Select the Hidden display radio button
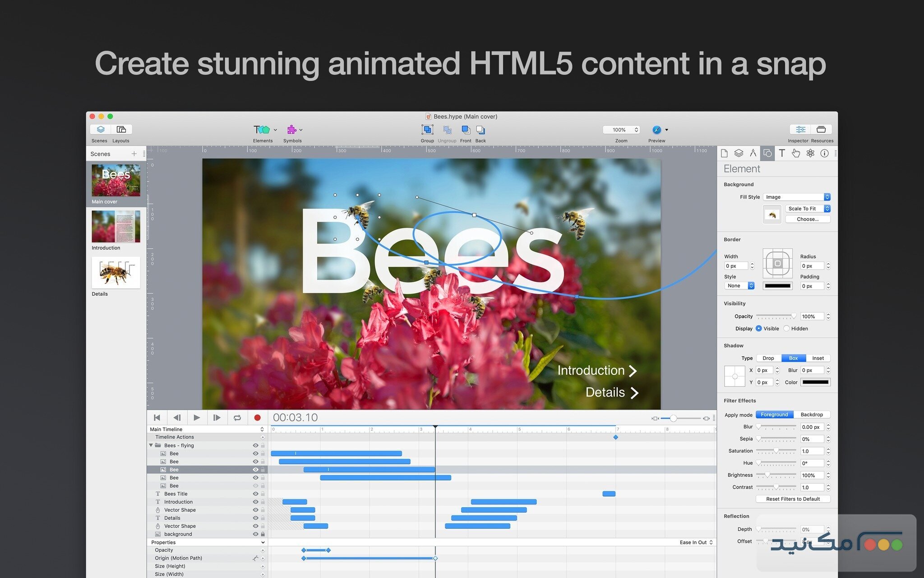This screenshot has height=578, width=924. click(x=786, y=329)
